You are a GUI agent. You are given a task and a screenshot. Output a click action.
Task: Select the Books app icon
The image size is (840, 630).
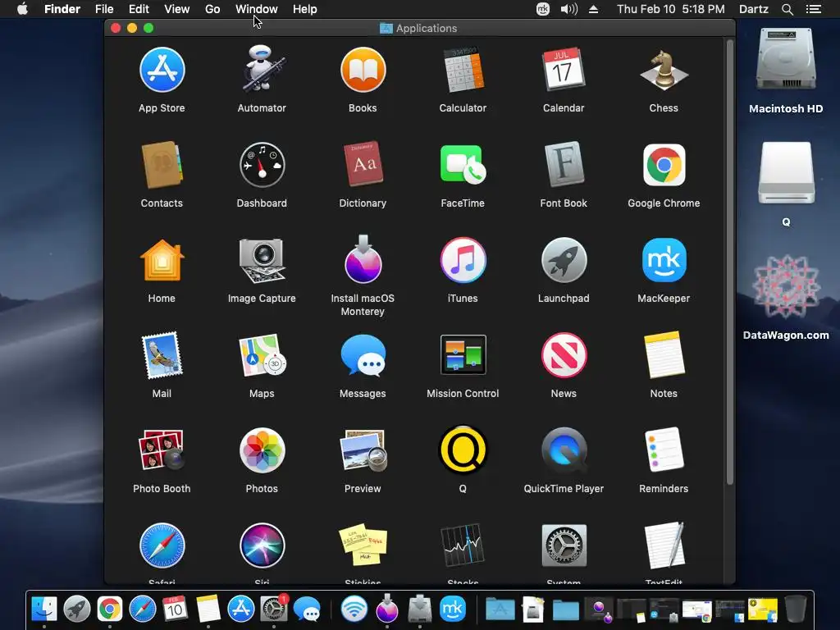[363, 71]
